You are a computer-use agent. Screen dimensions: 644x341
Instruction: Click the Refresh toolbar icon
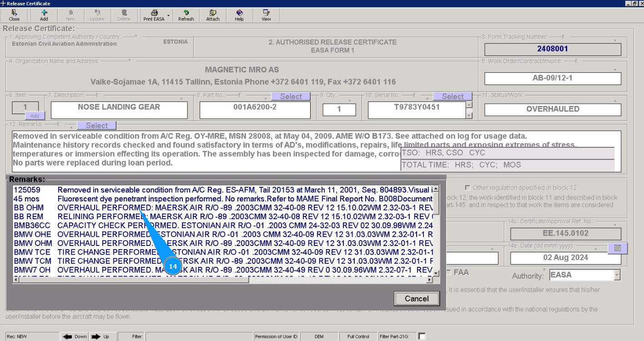pyautogui.click(x=186, y=15)
